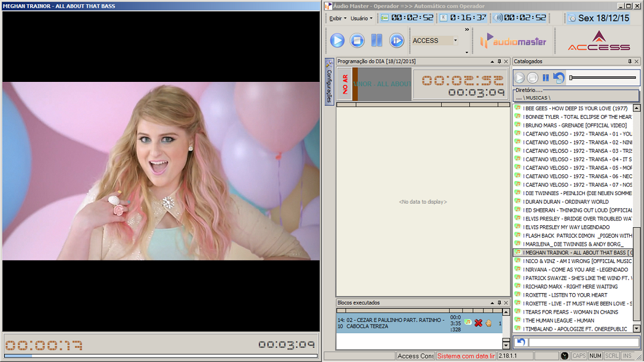Viewport: 644px width, 362px height.
Task: Click the speaker audio time icon
Action: coord(498,18)
